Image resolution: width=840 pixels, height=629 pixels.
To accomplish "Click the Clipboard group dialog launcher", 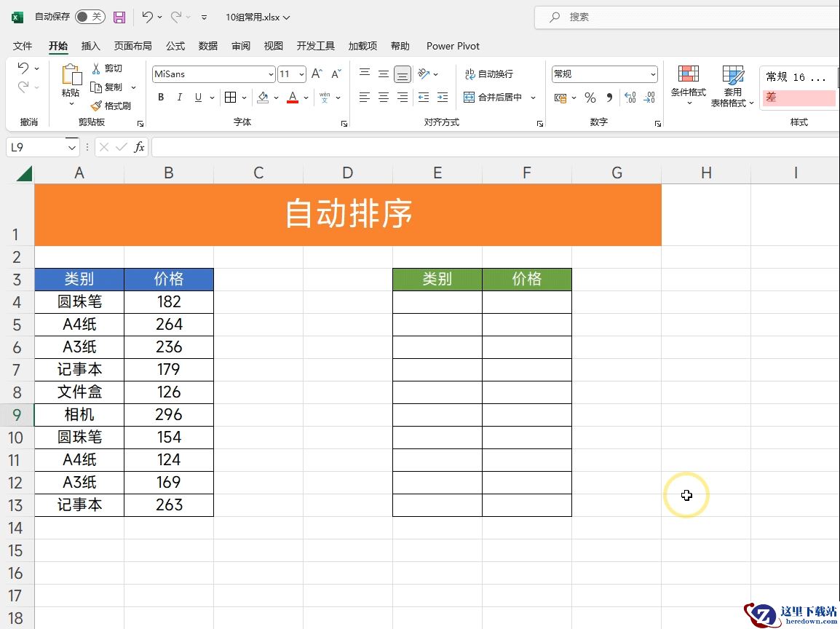I will click(140, 124).
